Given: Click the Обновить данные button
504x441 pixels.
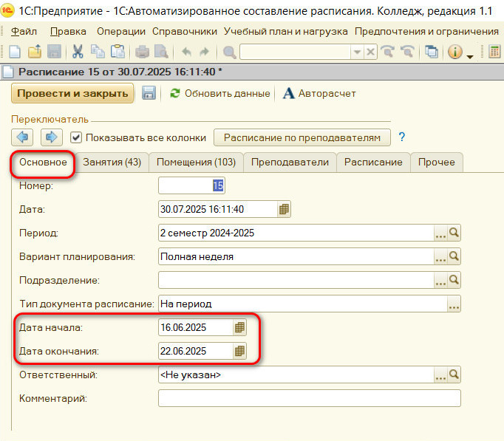Looking at the screenshot, I should (220, 94).
